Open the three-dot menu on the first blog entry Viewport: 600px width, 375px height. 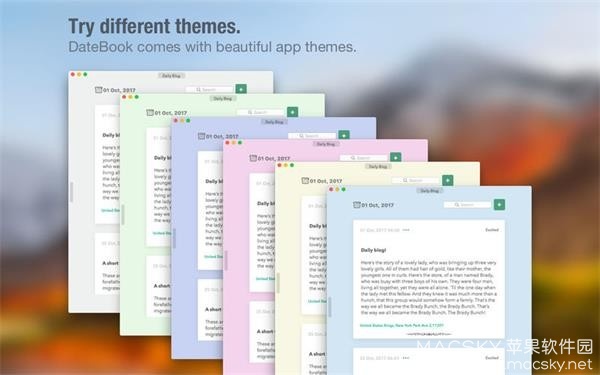406,230
